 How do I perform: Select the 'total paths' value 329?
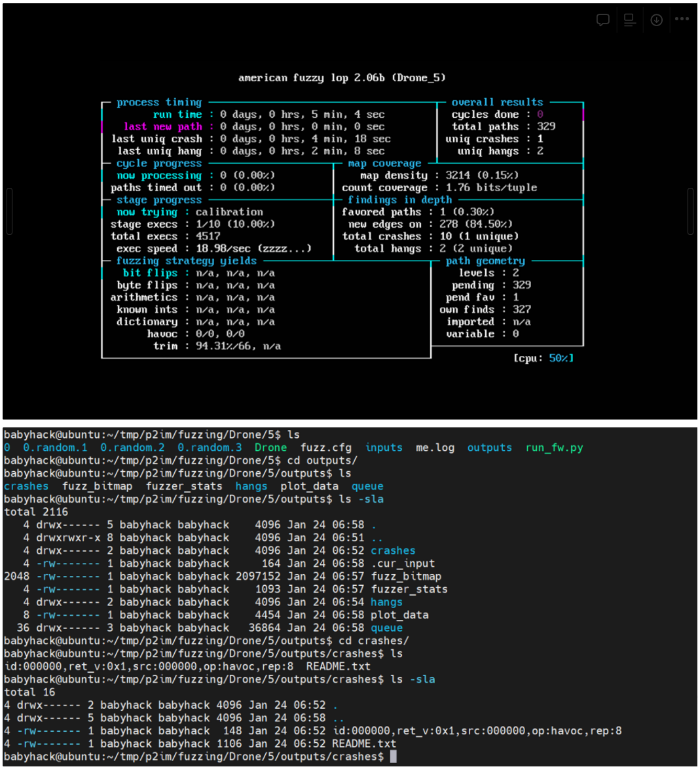(x=546, y=127)
